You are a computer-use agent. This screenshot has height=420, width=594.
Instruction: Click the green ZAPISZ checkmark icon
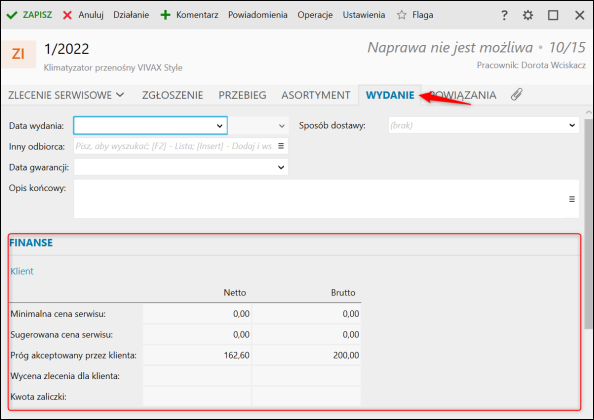pyautogui.click(x=12, y=15)
